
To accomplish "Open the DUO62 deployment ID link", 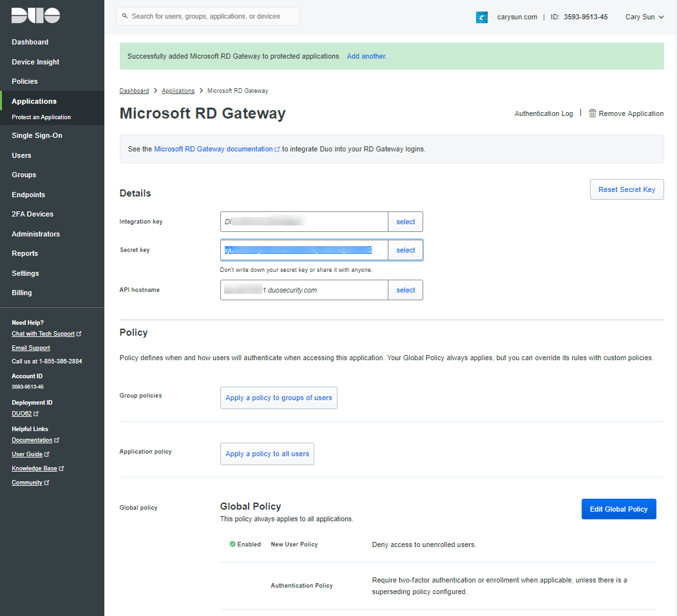I will click(x=22, y=414).
